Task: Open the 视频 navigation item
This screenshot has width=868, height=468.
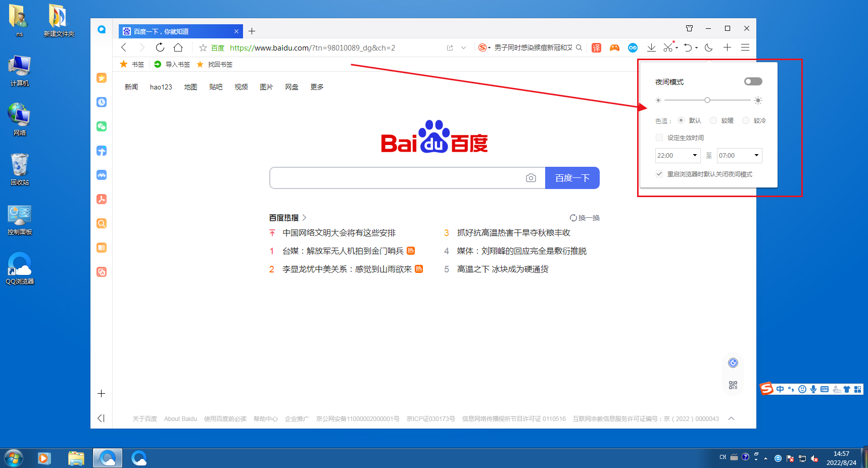Action: [241, 87]
